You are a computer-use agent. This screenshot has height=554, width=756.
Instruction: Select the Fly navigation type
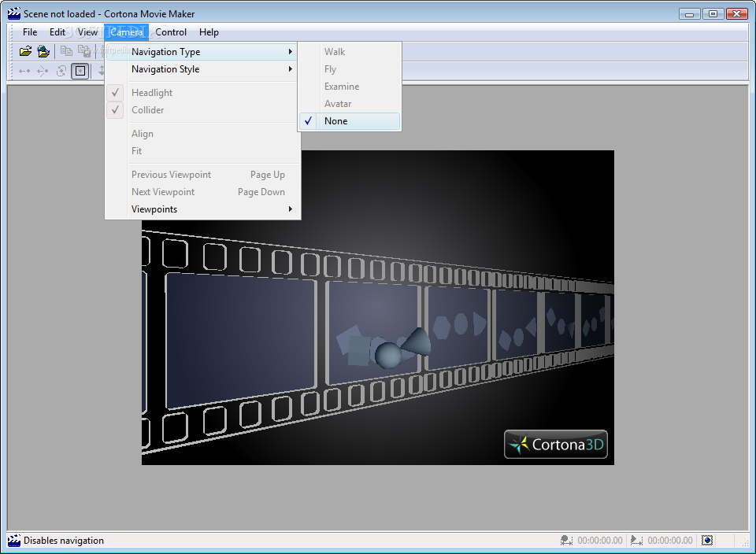350,69
